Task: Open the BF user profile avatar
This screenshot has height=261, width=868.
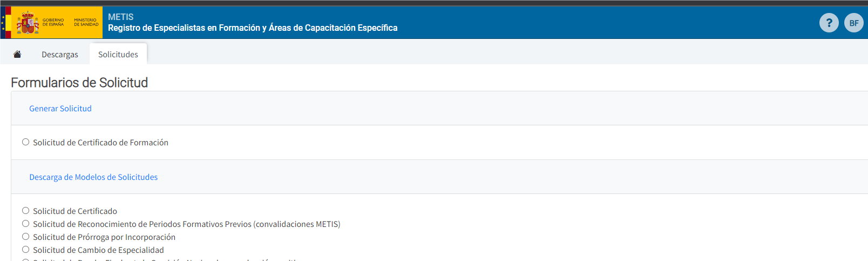Action: tap(854, 23)
